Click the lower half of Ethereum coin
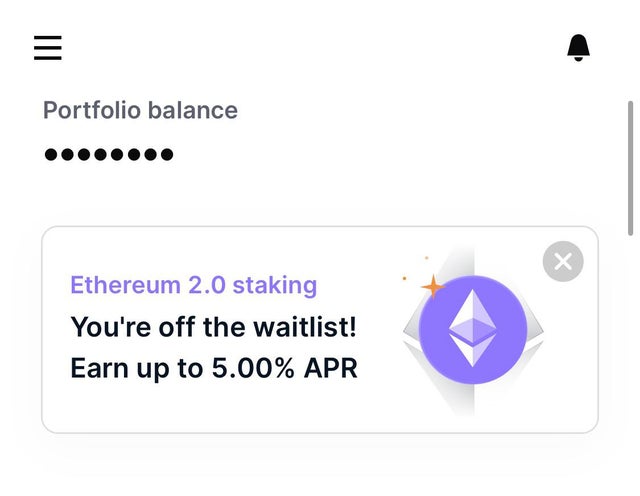The image size is (640, 496). 473,357
